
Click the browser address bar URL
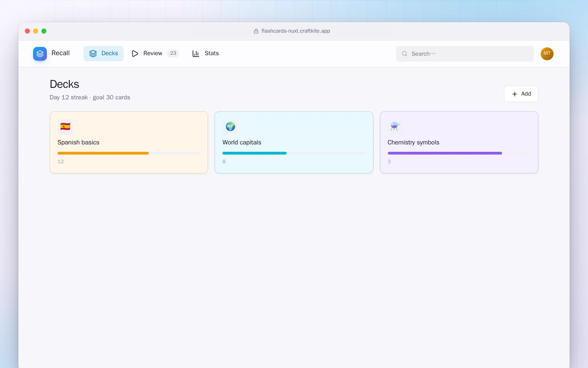[296, 31]
